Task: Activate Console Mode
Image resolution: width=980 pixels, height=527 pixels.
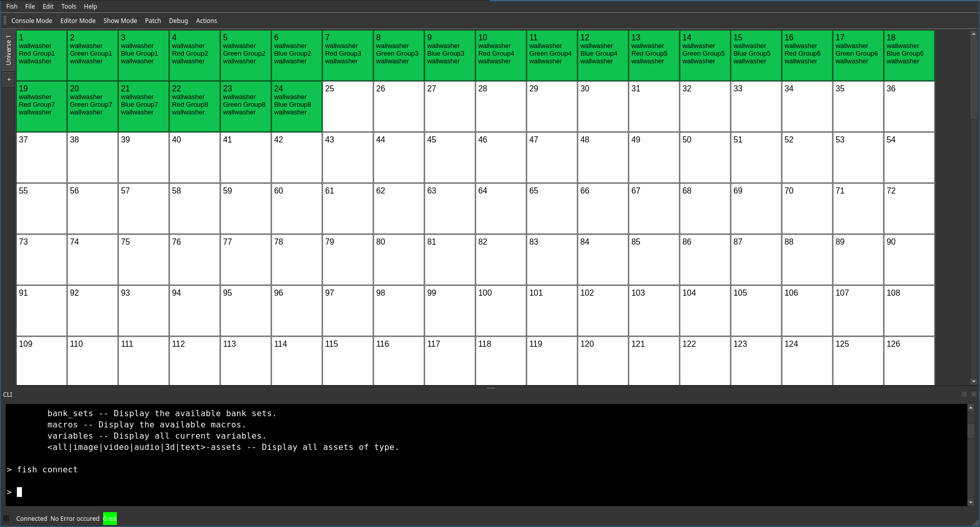Action: coord(32,20)
